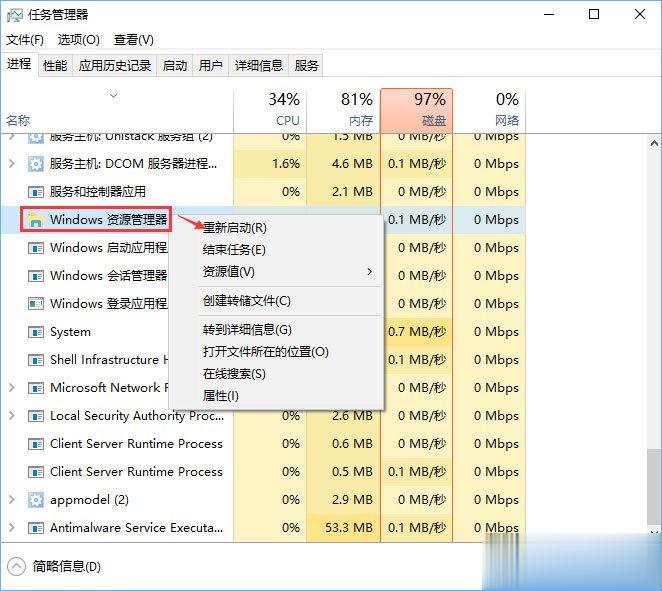
Task: Choose 在线搜索(S) in context menu
Action: tap(234, 374)
